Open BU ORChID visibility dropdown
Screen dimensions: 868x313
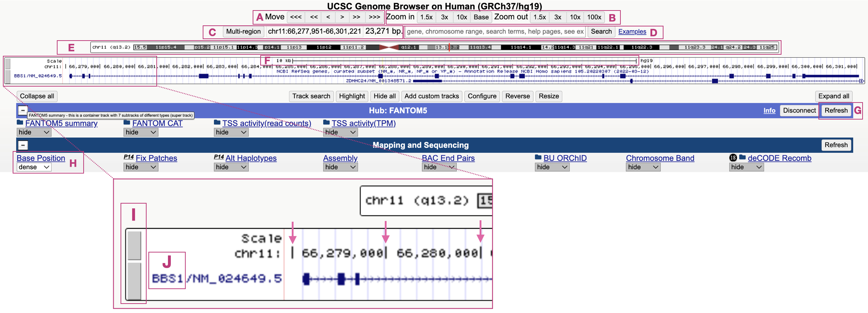click(552, 167)
